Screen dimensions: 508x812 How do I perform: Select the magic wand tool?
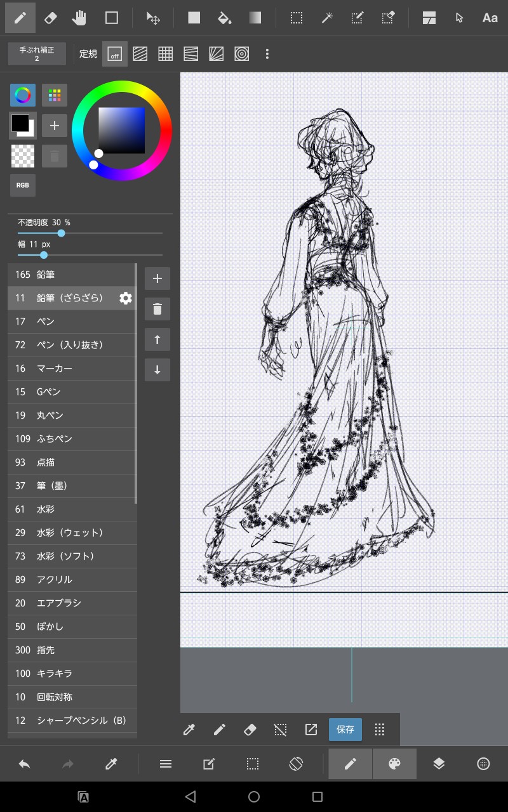pyautogui.click(x=327, y=18)
